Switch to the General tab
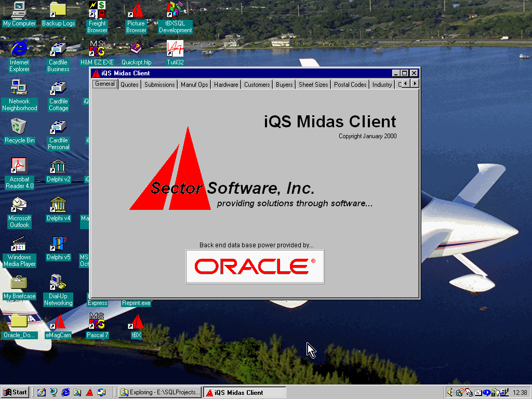The height and width of the screenshot is (399, 532). [x=105, y=84]
